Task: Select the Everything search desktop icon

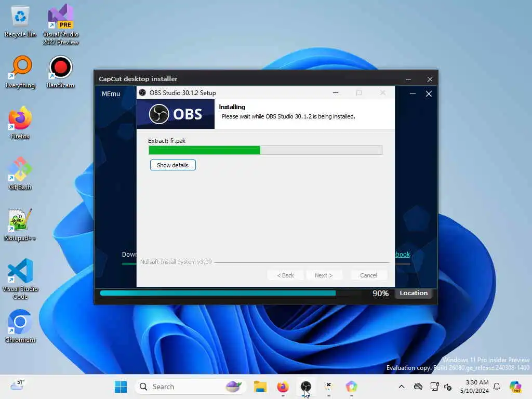Action: tap(20, 72)
